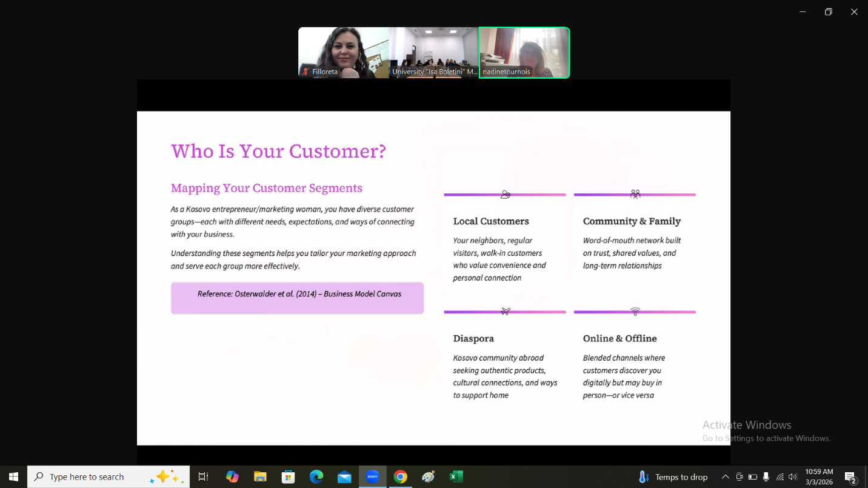Open the volume speaker icon
This screenshot has height=488, width=868.
coord(793,477)
